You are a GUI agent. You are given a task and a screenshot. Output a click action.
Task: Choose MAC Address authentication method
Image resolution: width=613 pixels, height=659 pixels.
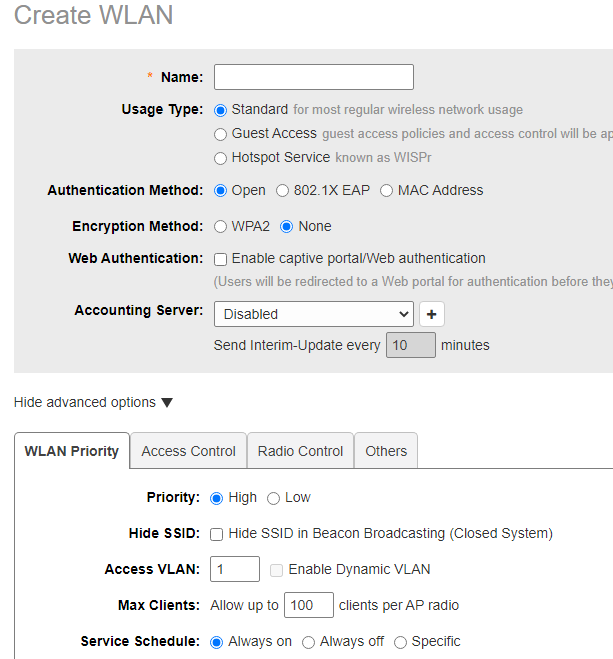387,191
